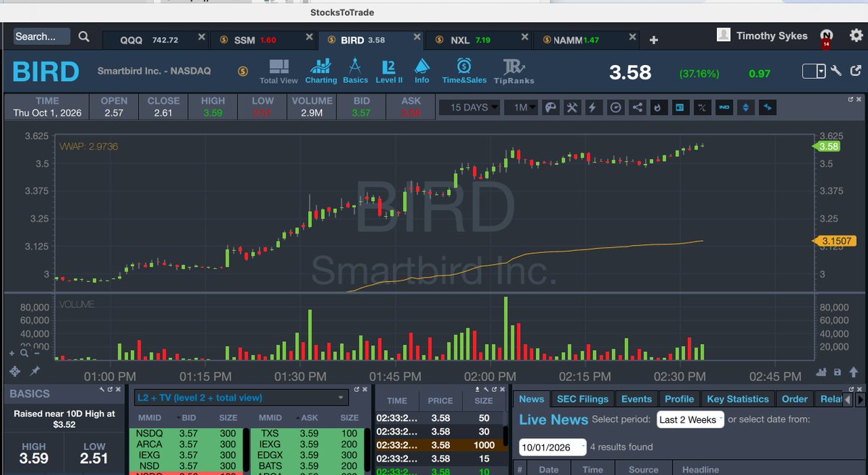The width and height of the screenshot is (868, 475).
Task: Open the Last 2 Weeks period dropdown
Action: click(x=690, y=419)
